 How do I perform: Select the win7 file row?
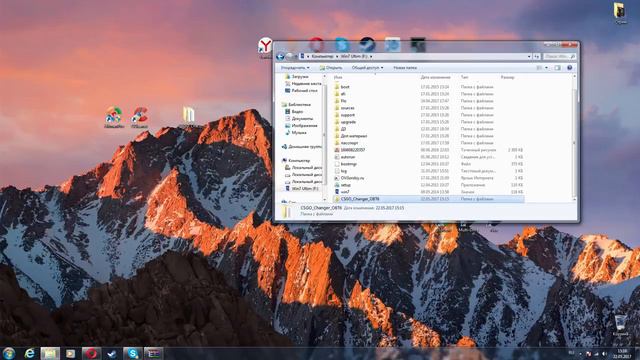pyautogui.click(x=428, y=192)
